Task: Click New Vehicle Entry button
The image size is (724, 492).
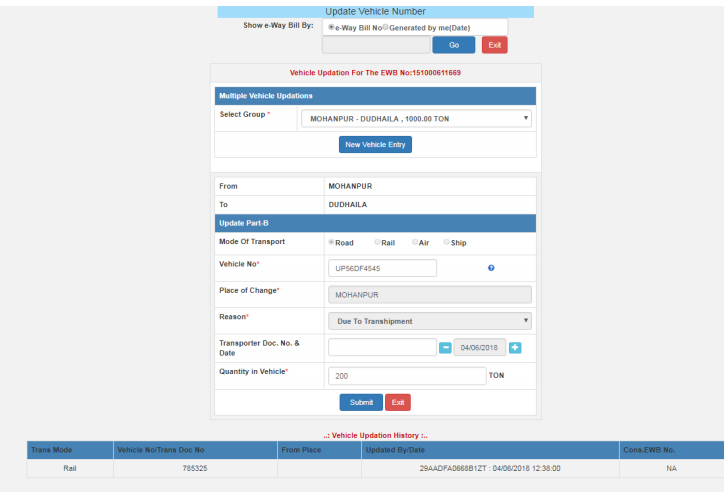Action: (375, 145)
